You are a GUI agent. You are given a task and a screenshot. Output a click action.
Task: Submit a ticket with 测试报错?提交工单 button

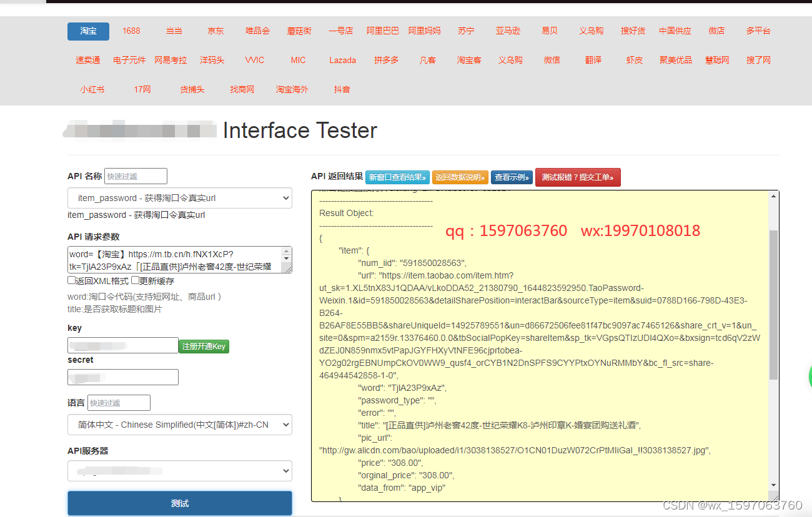pos(578,177)
